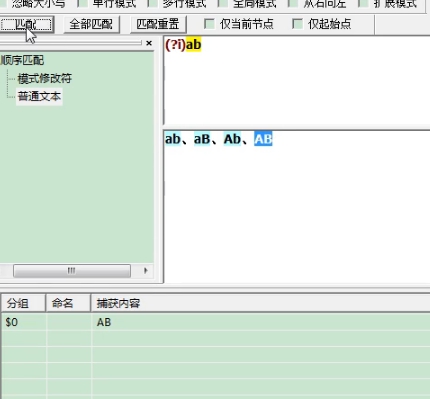Enable the 仅起始点 checkbox

click(297, 24)
